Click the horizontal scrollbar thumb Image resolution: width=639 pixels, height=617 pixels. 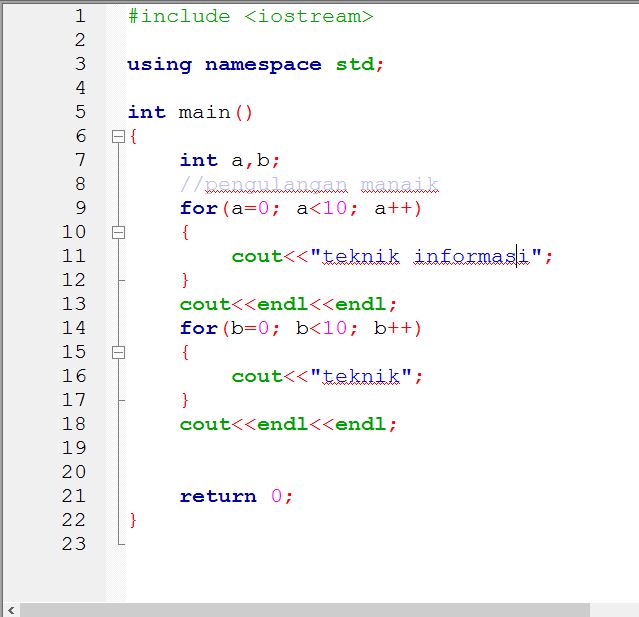305,610
